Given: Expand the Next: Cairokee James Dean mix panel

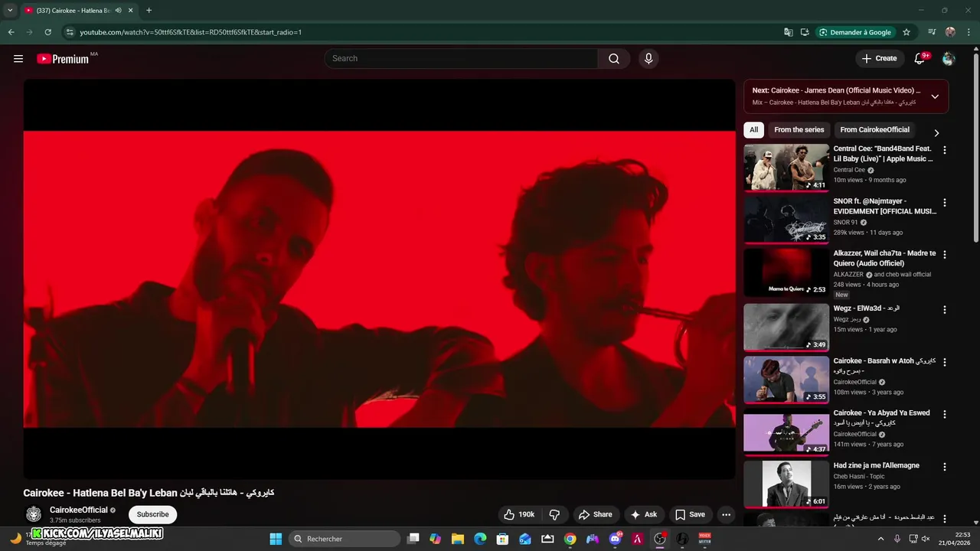Looking at the screenshot, I should click(935, 96).
